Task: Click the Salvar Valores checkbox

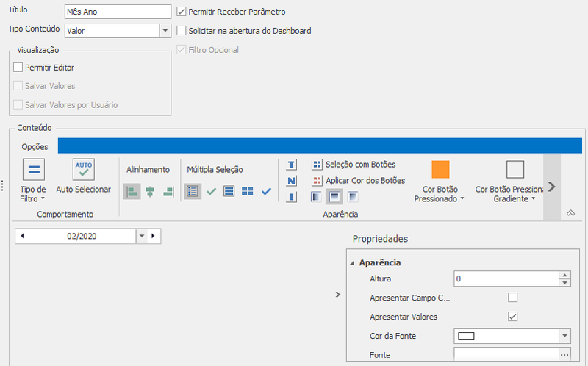Action: (18, 86)
